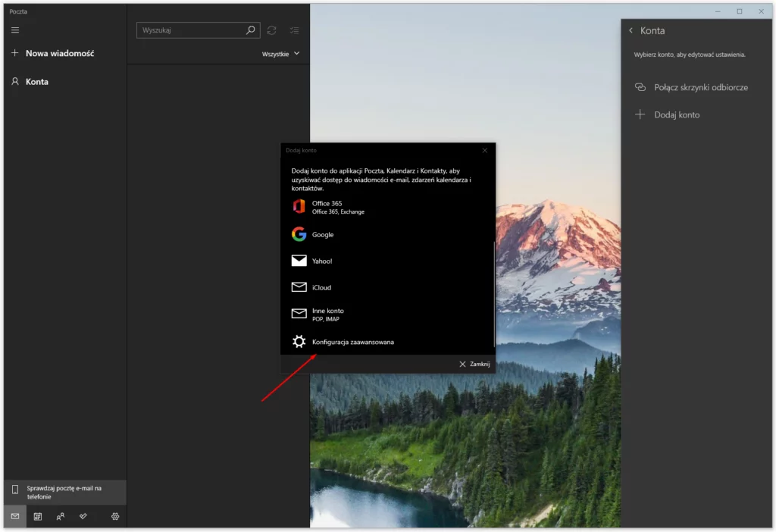
Task: Open the People contacts icon
Action: point(60,516)
